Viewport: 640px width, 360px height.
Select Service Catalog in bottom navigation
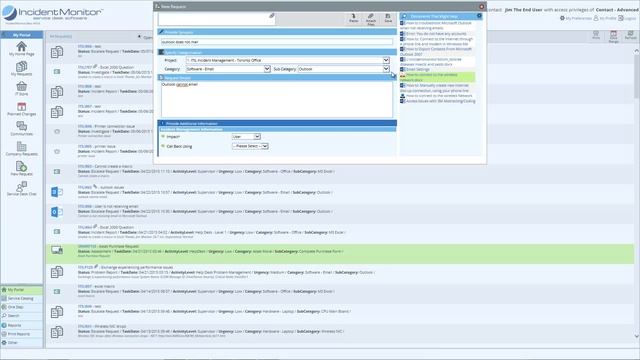pyautogui.click(x=22, y=299)
